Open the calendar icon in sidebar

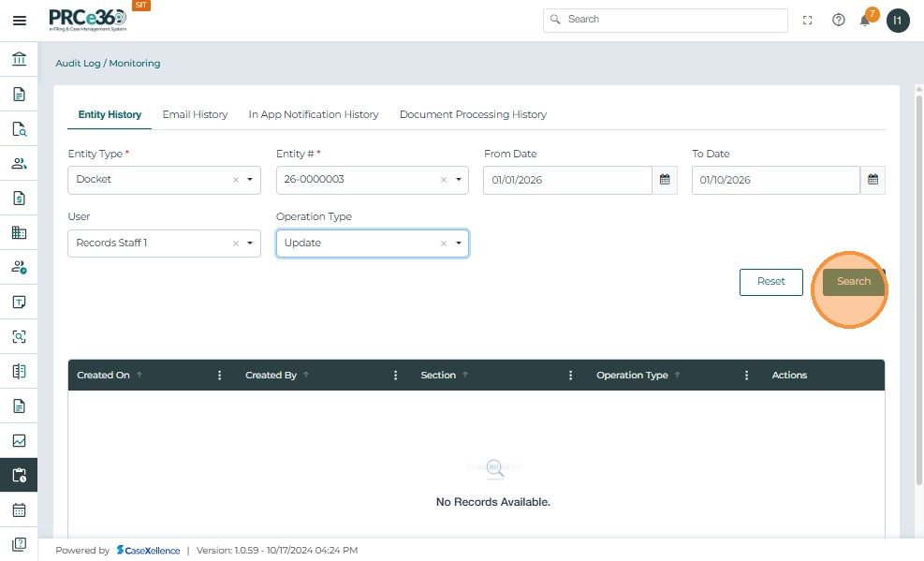coord(19,510)
